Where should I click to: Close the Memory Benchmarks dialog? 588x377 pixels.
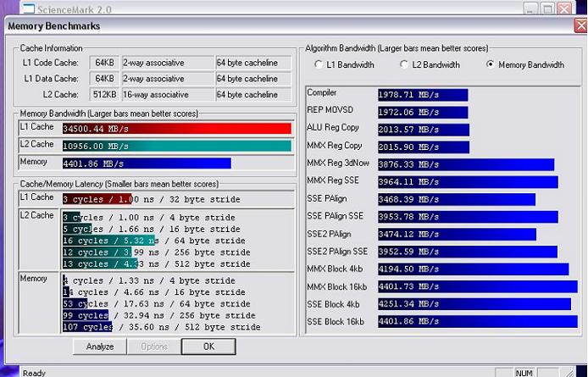[581, 26]
